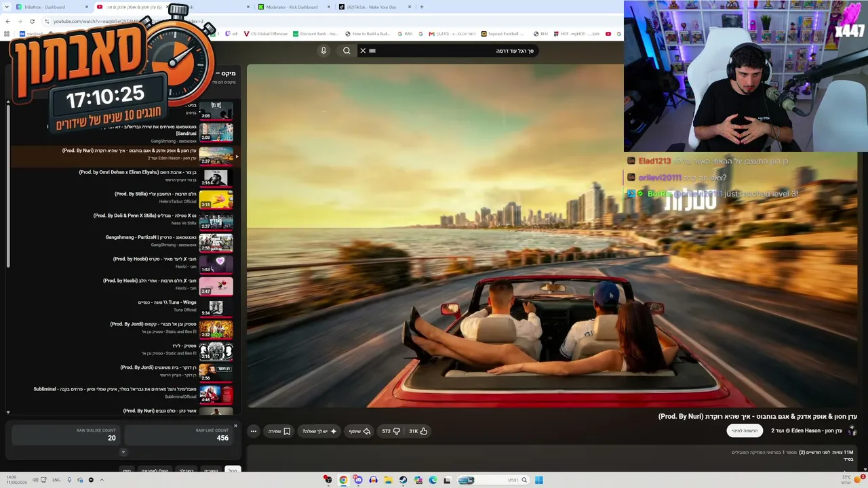Close the Moderator - Kick Dashboard tab
868x488 pixels.
point(329,7)
